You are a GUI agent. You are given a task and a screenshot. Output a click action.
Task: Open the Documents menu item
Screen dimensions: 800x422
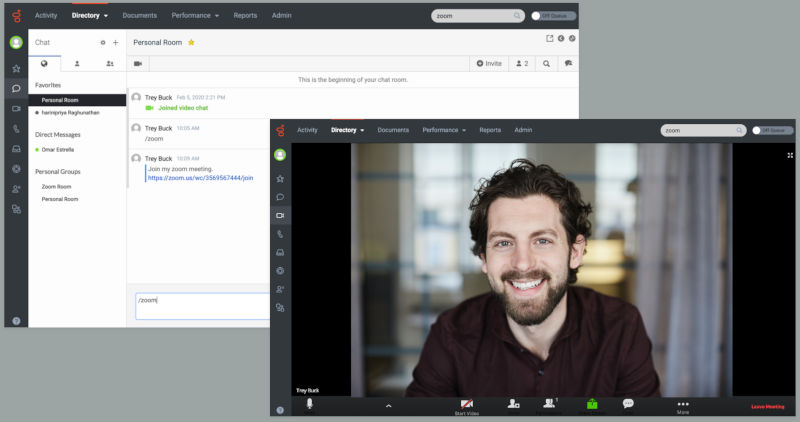pos(139,16)
